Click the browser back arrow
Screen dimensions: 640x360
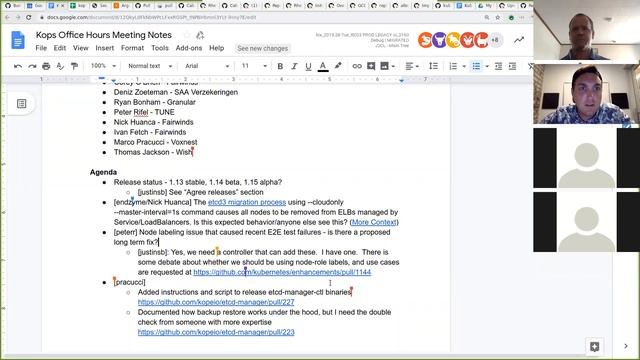coord(8,18)
